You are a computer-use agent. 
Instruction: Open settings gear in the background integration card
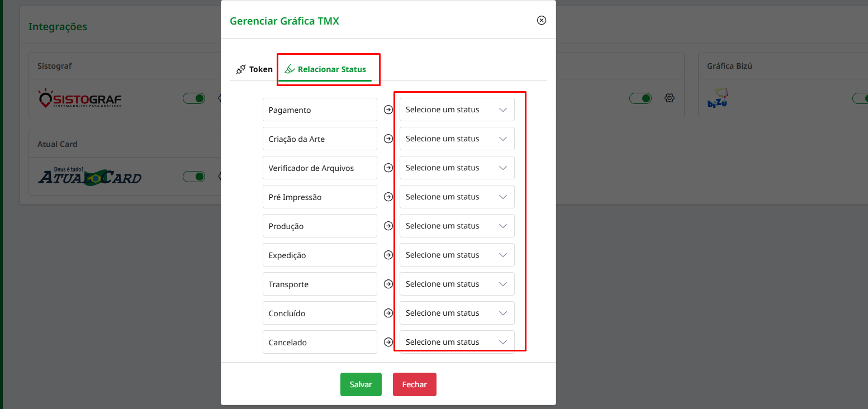[670, 98]
